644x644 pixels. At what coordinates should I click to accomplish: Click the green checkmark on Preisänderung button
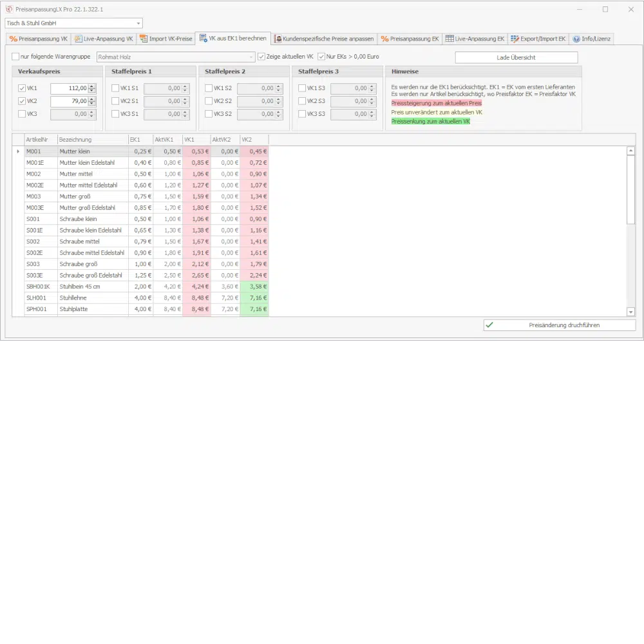click(x=490, y=325)
